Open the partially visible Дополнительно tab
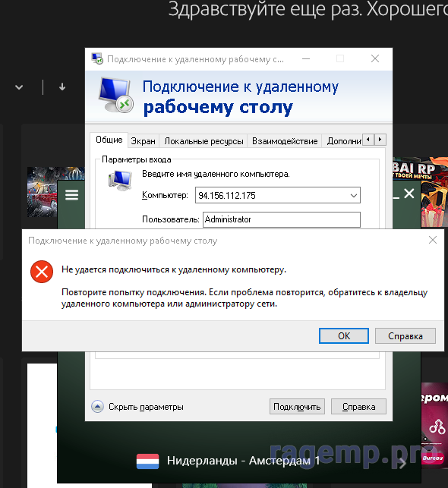This screenshot has width=448, height=488. click(x=343, y=141)
